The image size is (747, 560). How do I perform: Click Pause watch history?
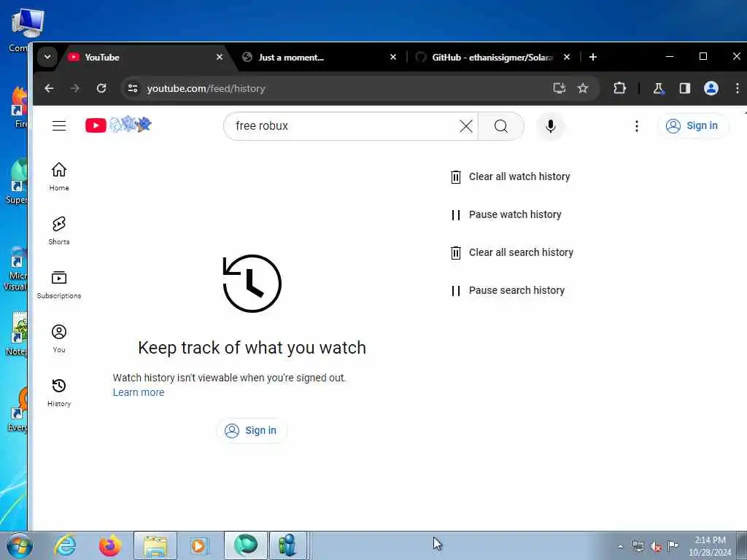[506, 215]
